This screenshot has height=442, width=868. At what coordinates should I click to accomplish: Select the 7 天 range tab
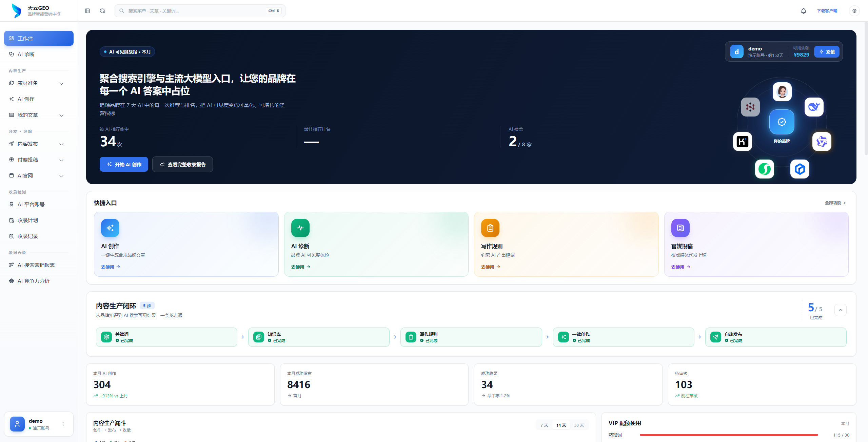(544, 425)
